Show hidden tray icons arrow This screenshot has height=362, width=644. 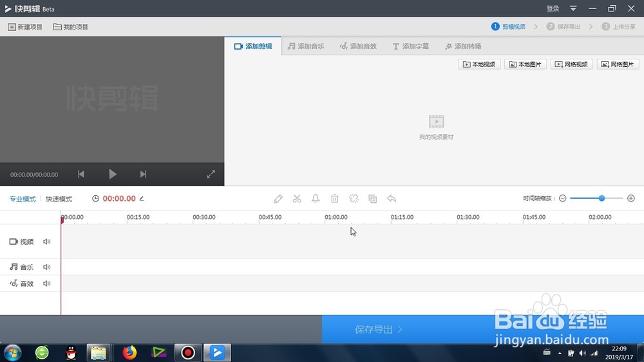(560, 353)
